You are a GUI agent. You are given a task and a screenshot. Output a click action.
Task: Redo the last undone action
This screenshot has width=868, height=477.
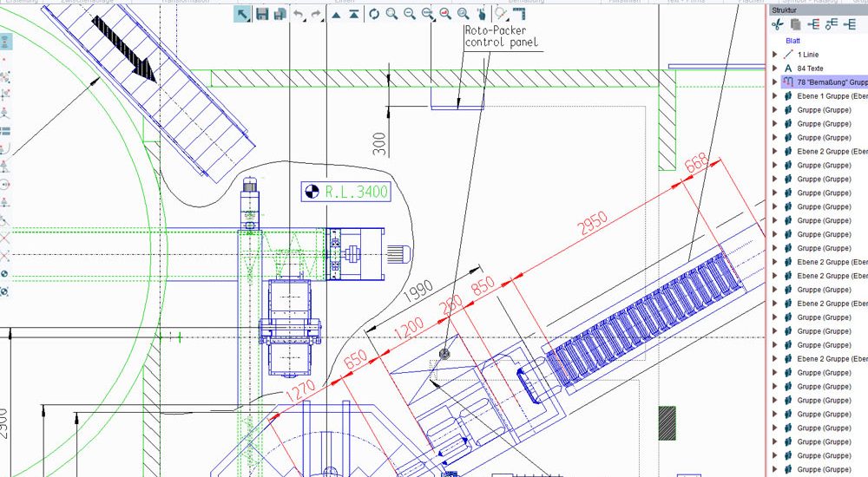317,14
